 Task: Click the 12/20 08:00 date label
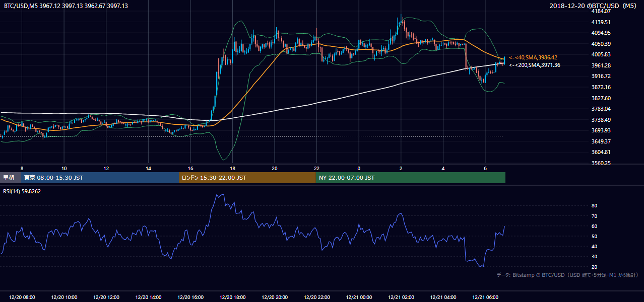point(22,297)
